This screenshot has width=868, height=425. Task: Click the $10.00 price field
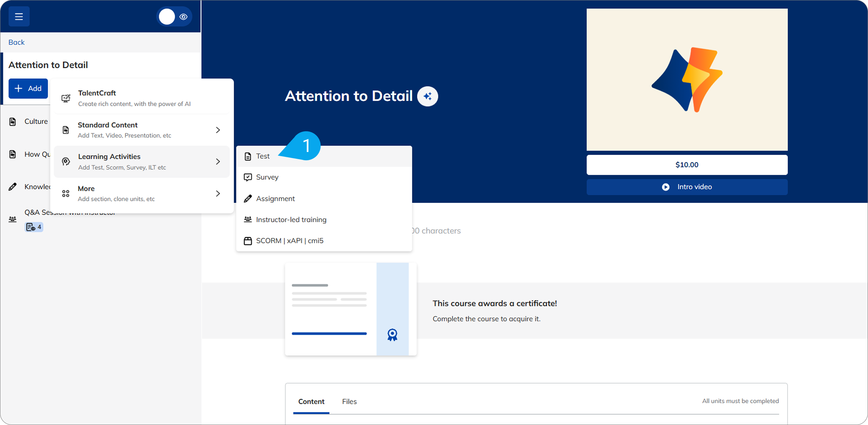(x=687, y=165)
